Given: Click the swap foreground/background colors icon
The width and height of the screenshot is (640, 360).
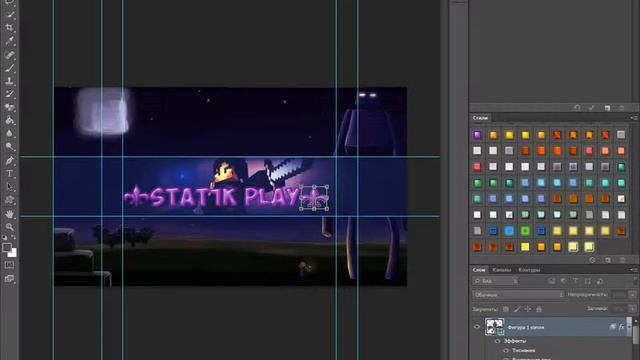Looking at the screenshot, I should (x=14, y=237).
